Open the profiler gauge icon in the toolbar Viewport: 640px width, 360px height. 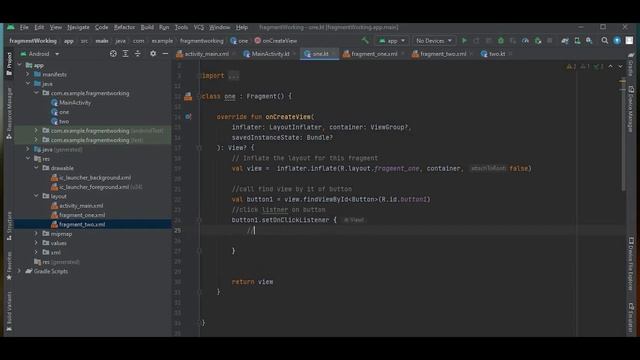[x=525, y=40]
